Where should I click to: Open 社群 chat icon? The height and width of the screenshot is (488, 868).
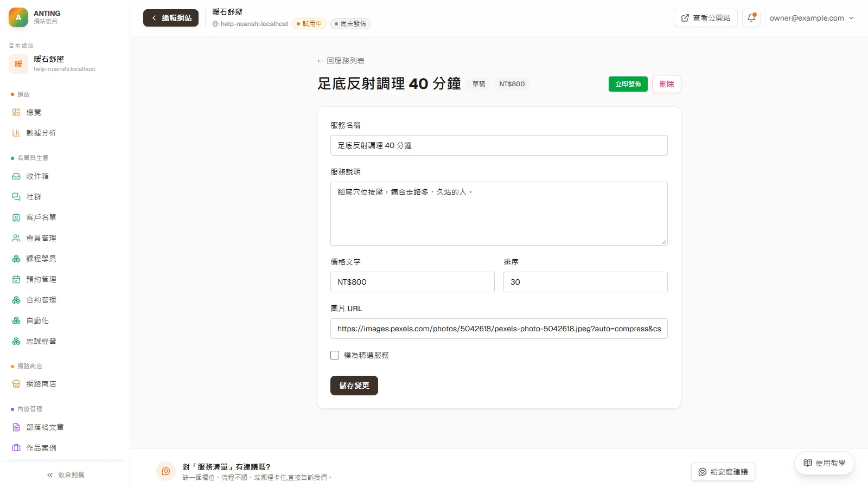[16, 197]
